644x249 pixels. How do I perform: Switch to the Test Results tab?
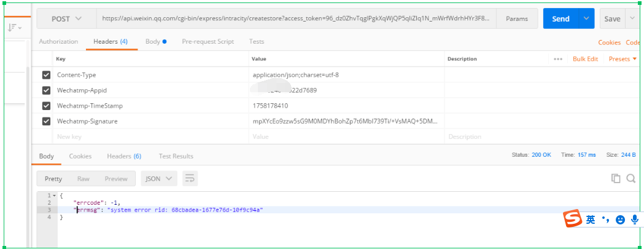(176, 156)
